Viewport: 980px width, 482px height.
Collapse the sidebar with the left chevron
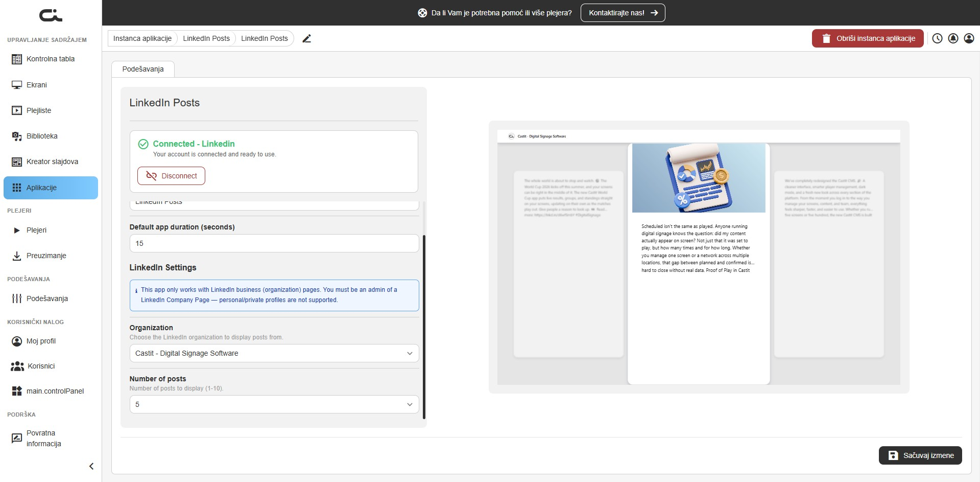(91, 466)
